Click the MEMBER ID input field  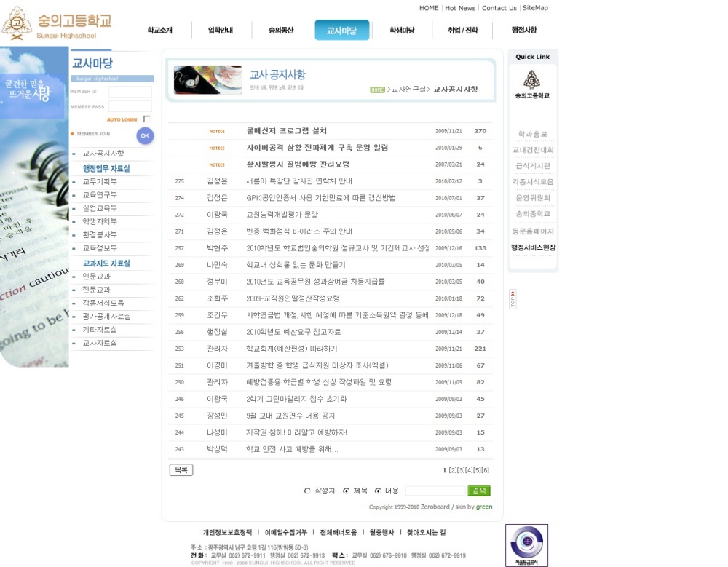click(x=130, y=92)
